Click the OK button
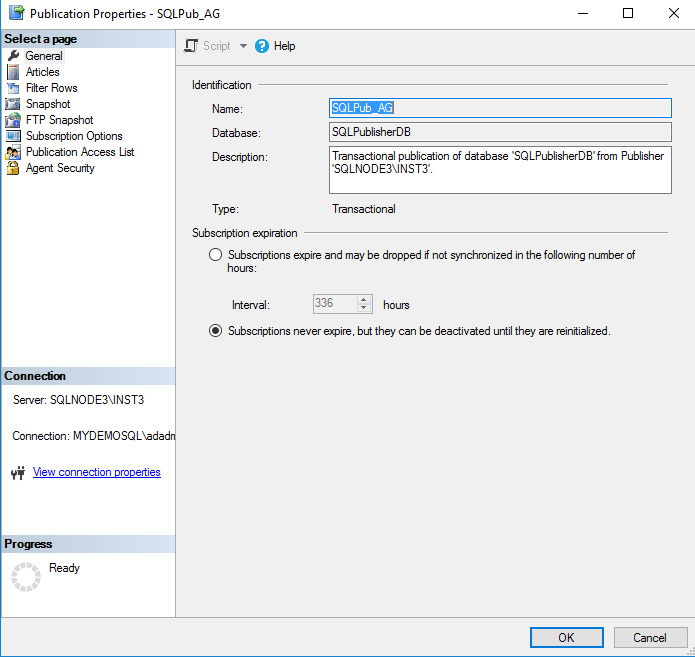The width and height of the screenshot is (695, 657). click(566, 637)
